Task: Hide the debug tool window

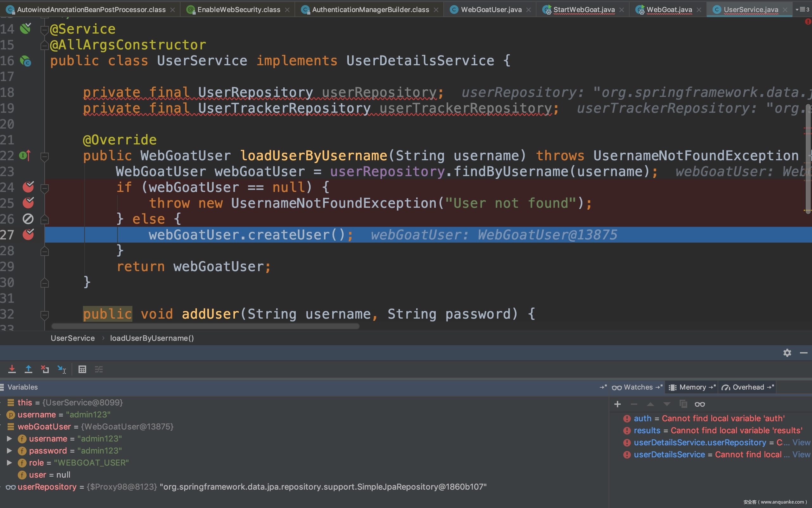Action: (x=803, y=353)
